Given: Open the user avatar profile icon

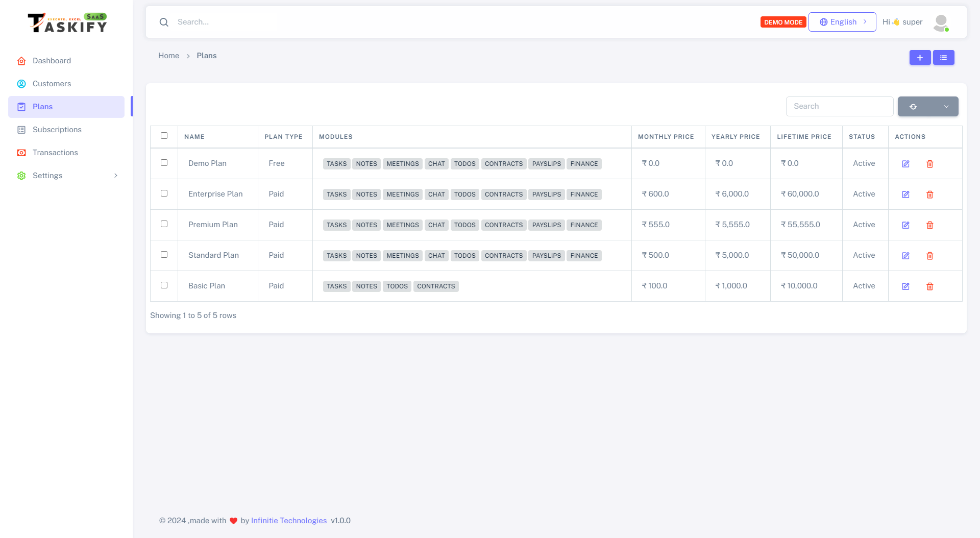Looking at the screenshot, I should pyautogui.click(x=941, y=22).
